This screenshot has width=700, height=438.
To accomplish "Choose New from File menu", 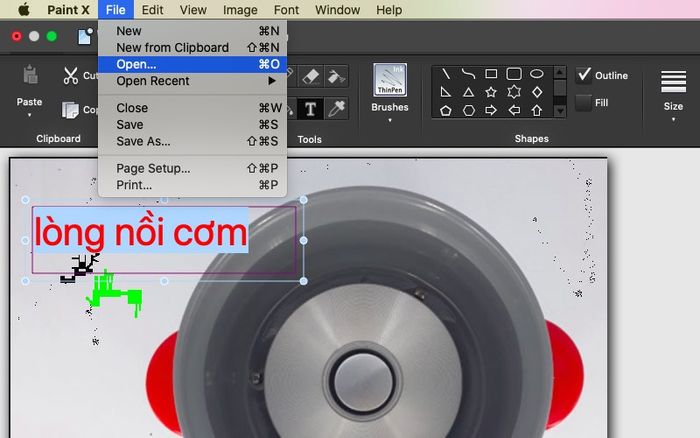I will [192, 31].
